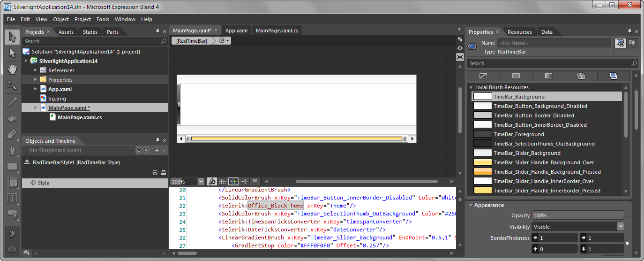
Task: Open the Object menu
Action: pos(61,19)
